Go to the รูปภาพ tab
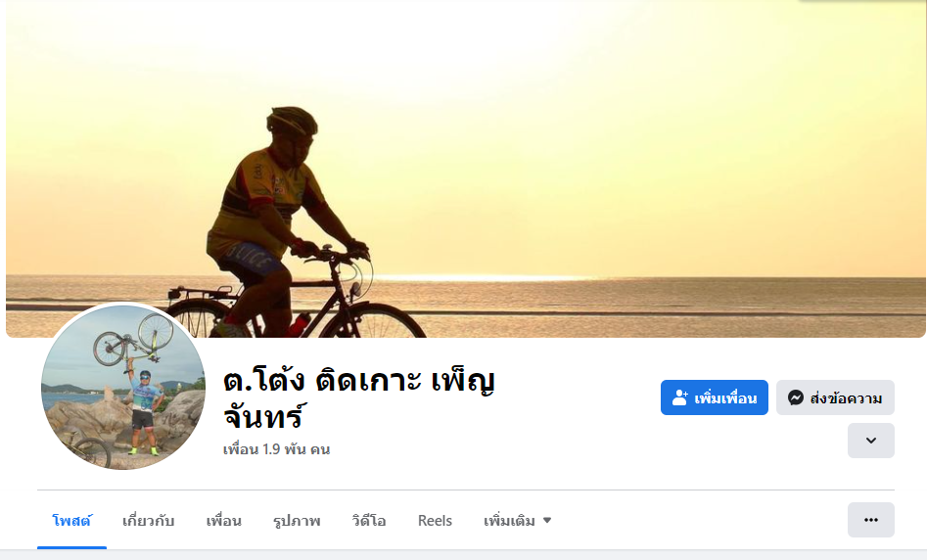 tap(297, 521)
